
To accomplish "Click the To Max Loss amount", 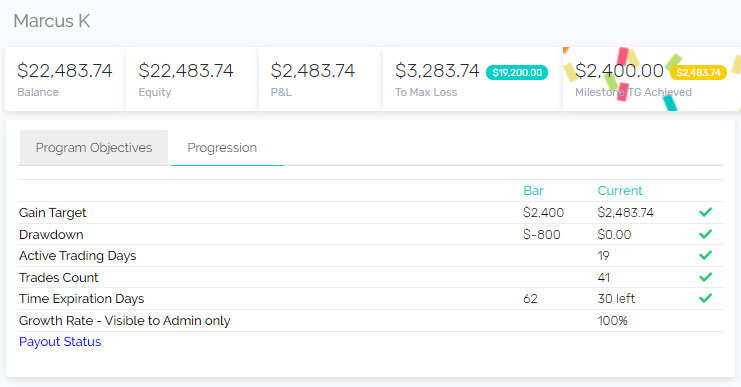I will coord(437,71).
